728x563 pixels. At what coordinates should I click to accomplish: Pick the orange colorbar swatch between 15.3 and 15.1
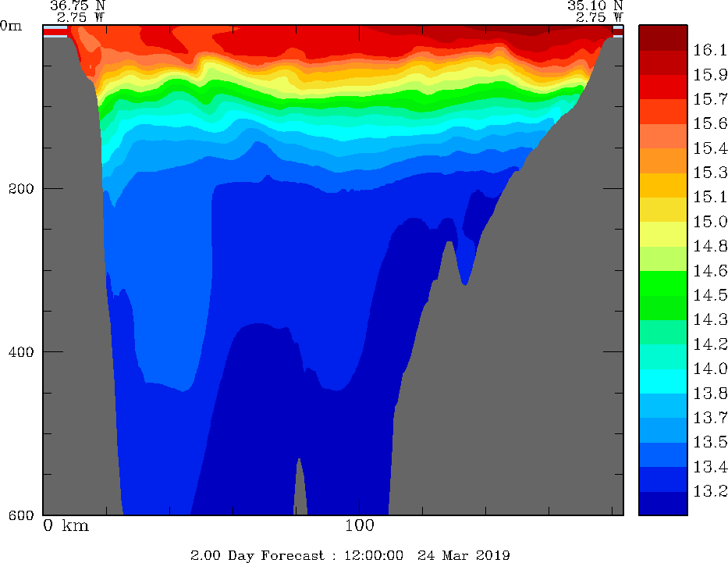[x=662, y=185]
